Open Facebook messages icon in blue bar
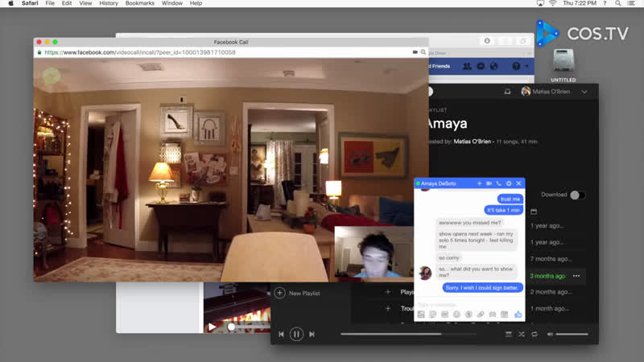 (x=481, y=66)
